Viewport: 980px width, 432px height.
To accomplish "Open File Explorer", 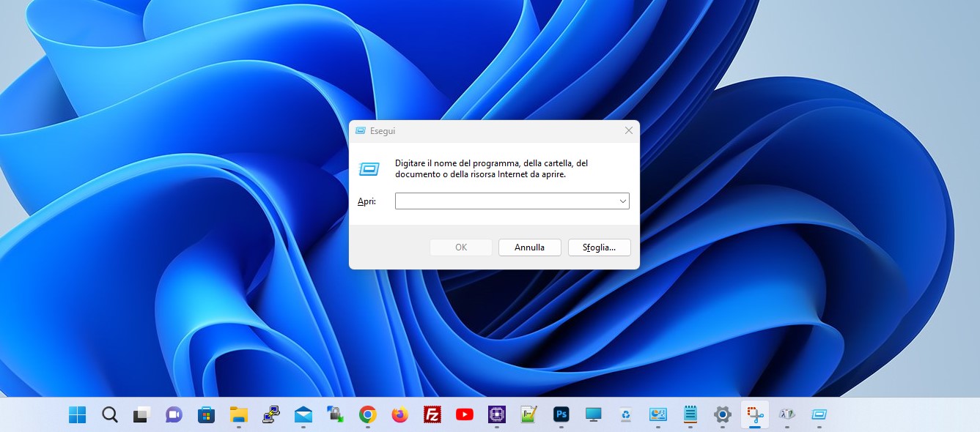I will (x=238, y=414).
